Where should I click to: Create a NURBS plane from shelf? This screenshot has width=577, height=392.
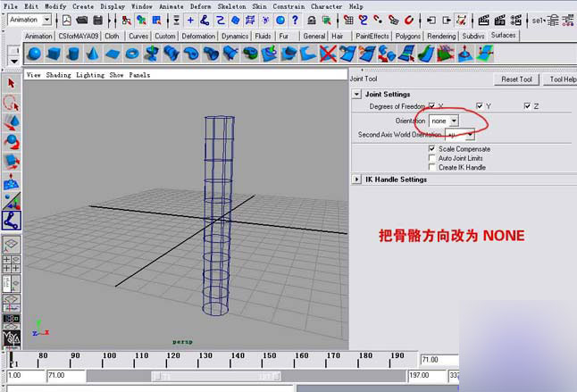113,54
